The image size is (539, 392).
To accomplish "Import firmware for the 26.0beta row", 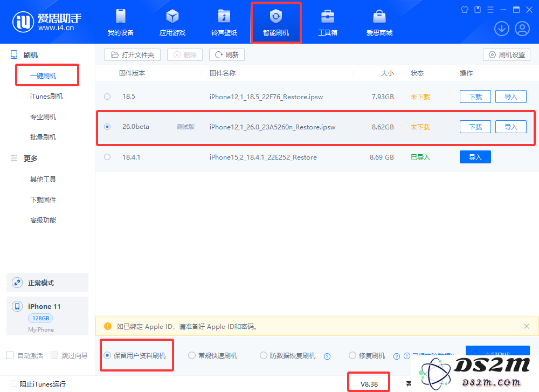I will tap(511, 127).
